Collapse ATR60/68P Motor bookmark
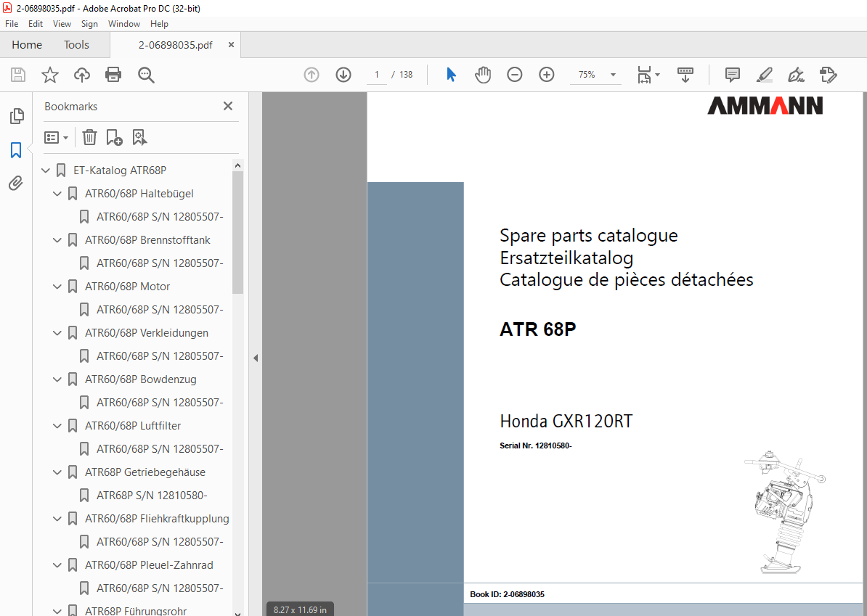 click(57, 286)
